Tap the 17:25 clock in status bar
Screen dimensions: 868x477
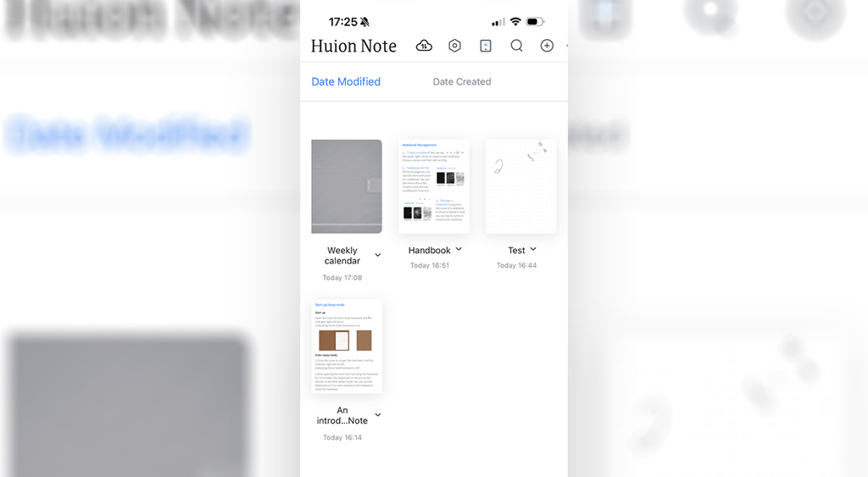coord(342,22)
